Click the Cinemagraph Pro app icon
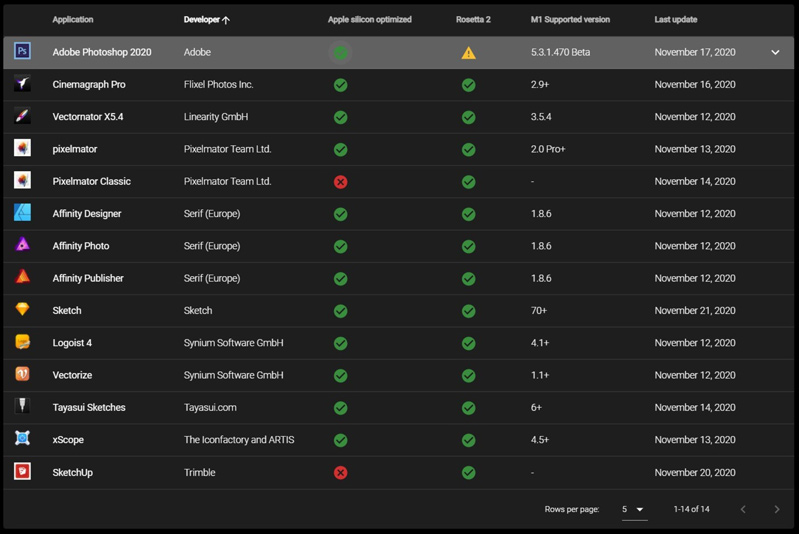 pyautogui.click(x=22, y=84)
